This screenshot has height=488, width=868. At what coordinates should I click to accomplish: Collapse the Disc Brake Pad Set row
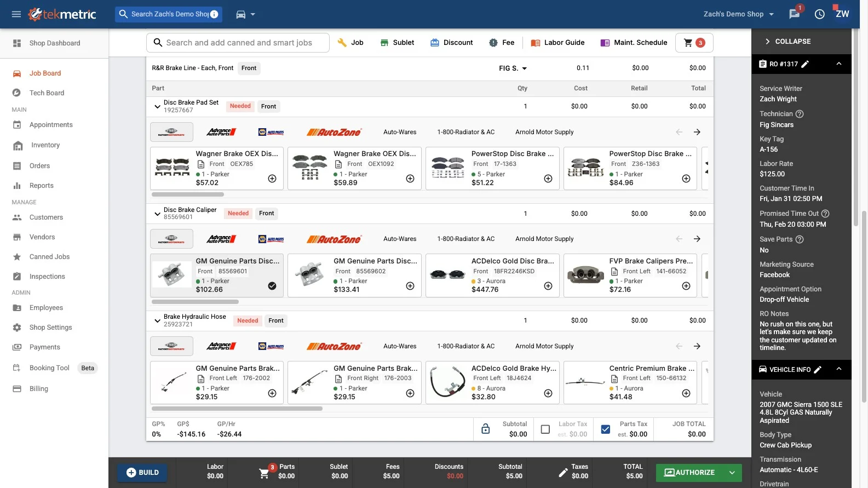click(157, 106)
